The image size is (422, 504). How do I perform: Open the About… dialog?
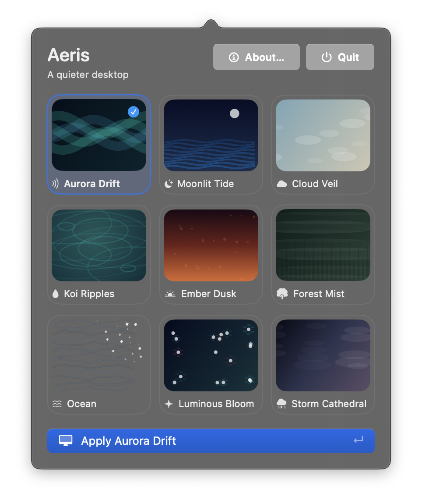(x=256, y=57)
